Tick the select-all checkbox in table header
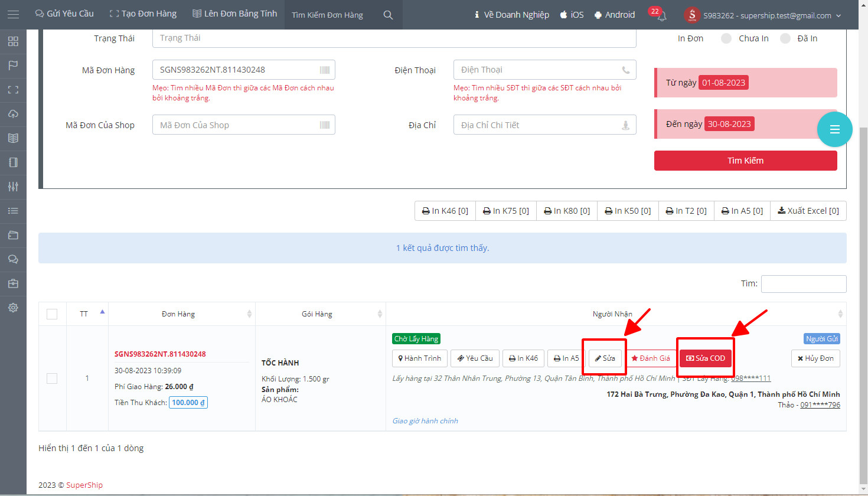The image size is (868, 496). (52, 314)
